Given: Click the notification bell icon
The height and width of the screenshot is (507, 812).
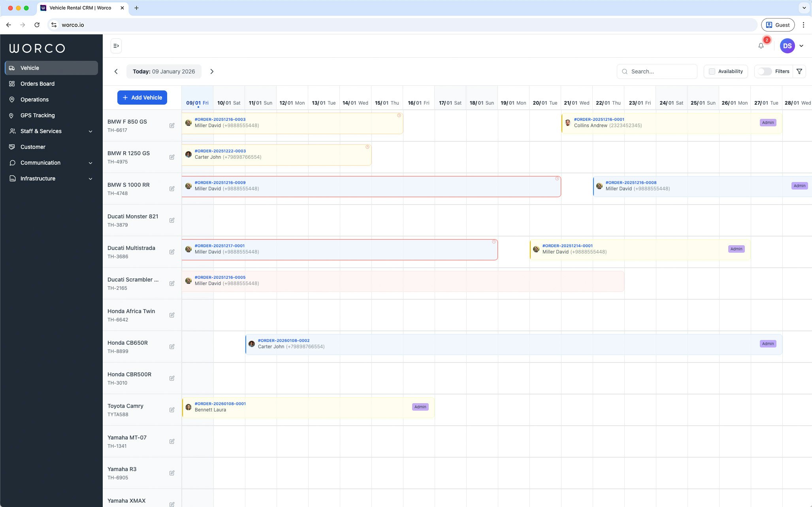Looking at the screenshot, I should (760, 45).
